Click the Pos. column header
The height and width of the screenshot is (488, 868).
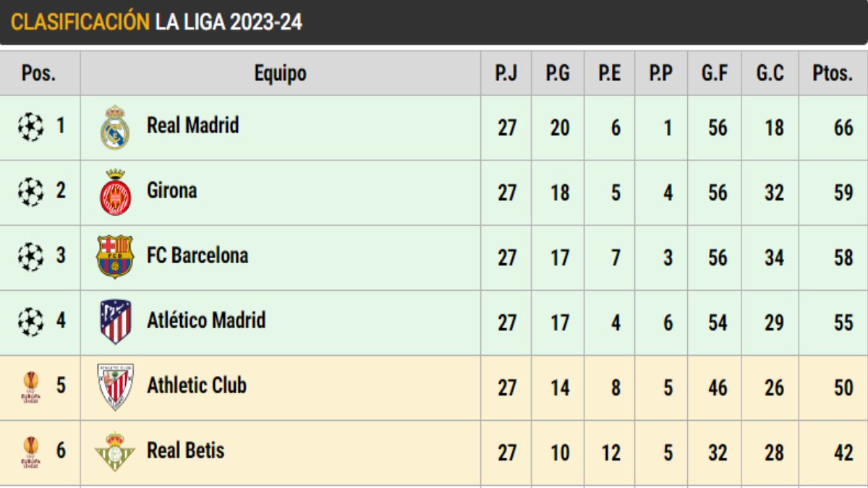coord(39,73)
